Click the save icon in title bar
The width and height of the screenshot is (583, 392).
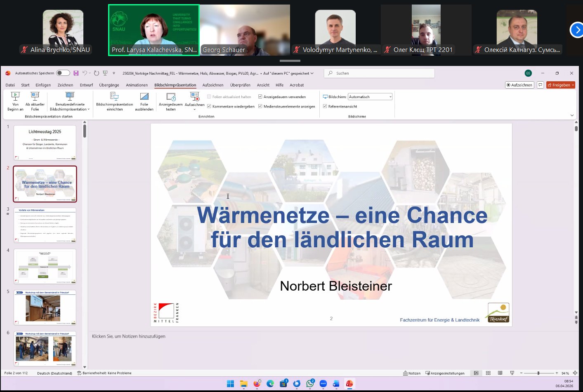coord(76,73)
